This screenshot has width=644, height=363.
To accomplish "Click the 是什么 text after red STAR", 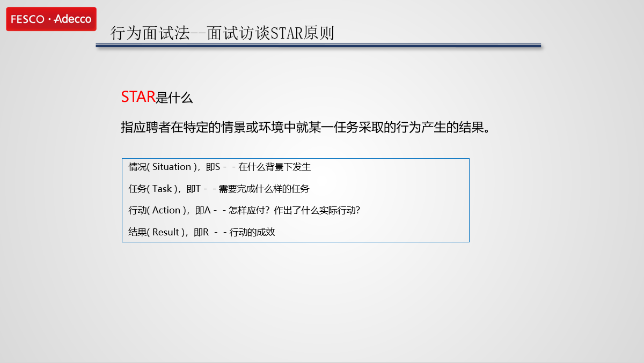I will click(174, 98).
